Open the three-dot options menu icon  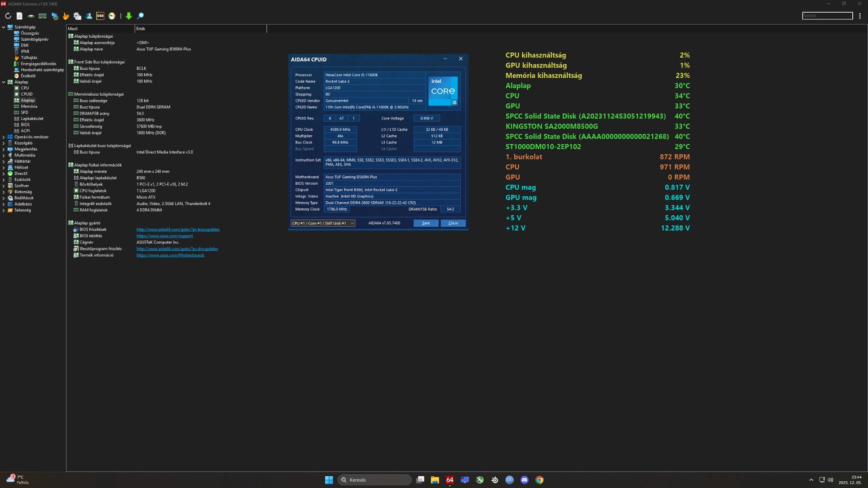(859, 16)
